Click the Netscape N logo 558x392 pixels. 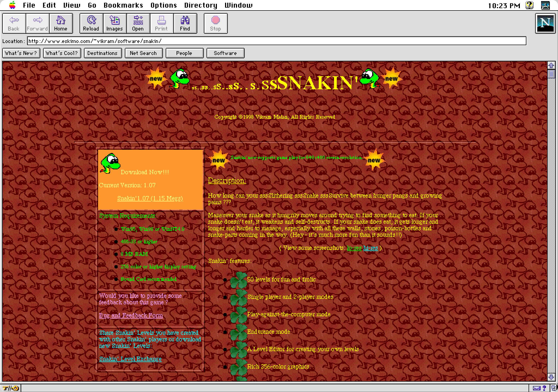545,24
